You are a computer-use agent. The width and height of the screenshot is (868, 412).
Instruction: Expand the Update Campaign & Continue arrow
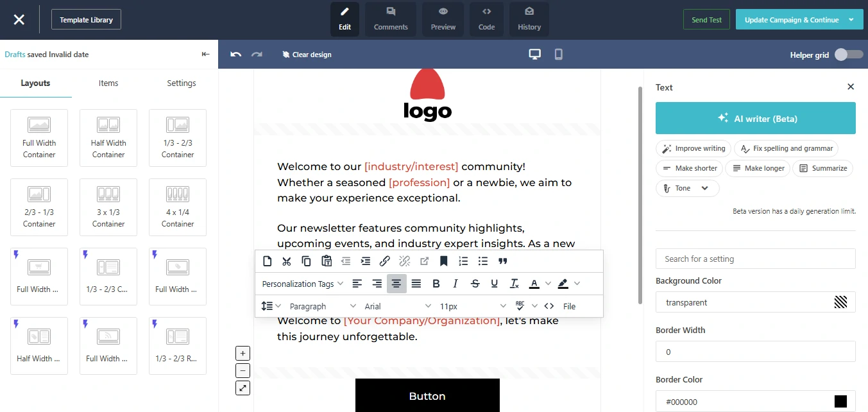(851, 20)
